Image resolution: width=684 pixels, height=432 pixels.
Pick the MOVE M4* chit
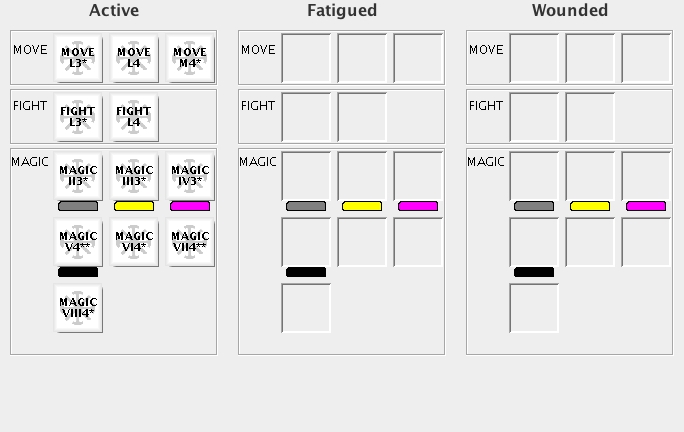[x=190, y=58]
